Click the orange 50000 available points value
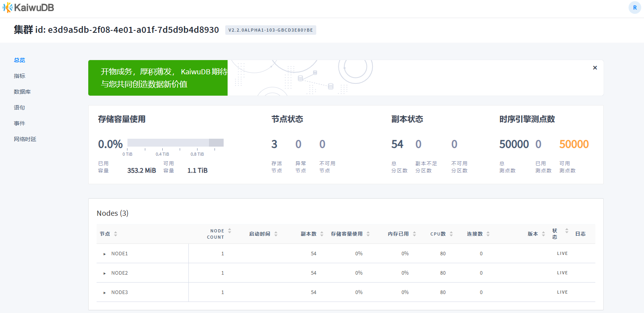The height and width of the screenshot is (313, 644). [574, 144]
